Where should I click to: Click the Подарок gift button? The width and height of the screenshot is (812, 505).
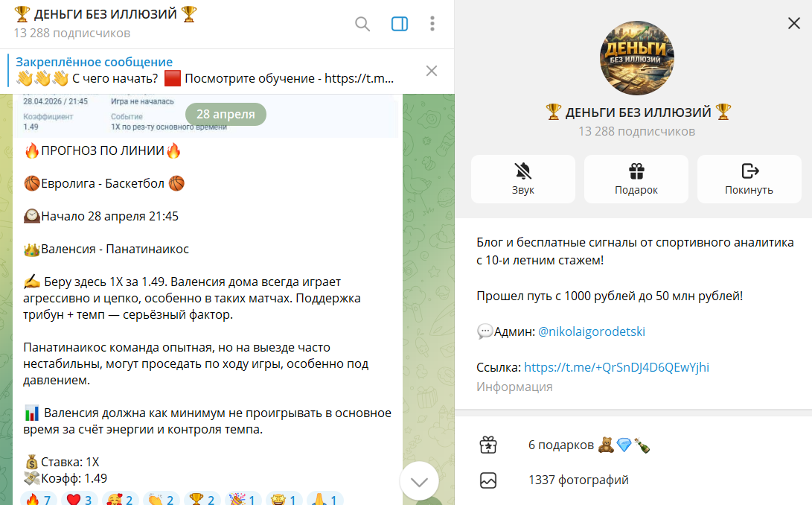pos(636,179)
